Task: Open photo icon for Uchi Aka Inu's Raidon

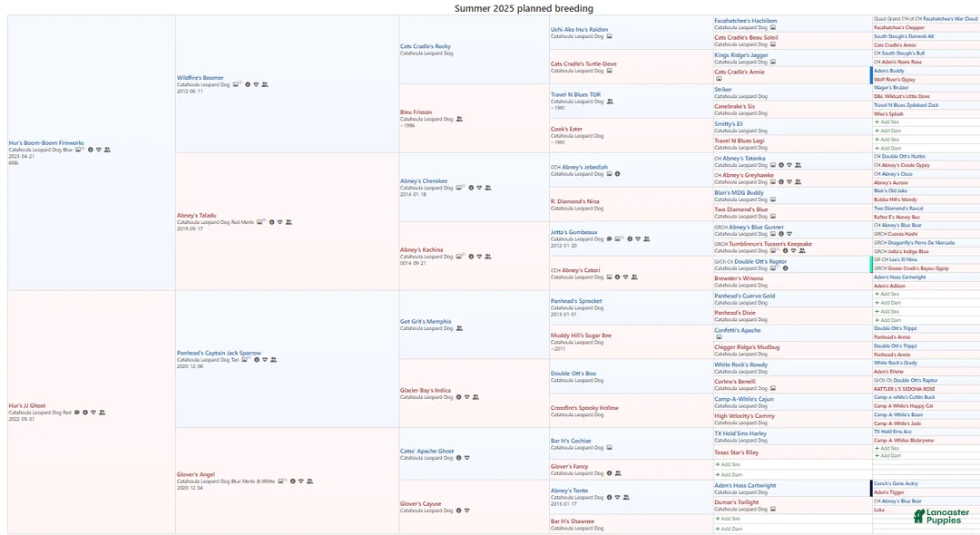Action: pos(609,36)
